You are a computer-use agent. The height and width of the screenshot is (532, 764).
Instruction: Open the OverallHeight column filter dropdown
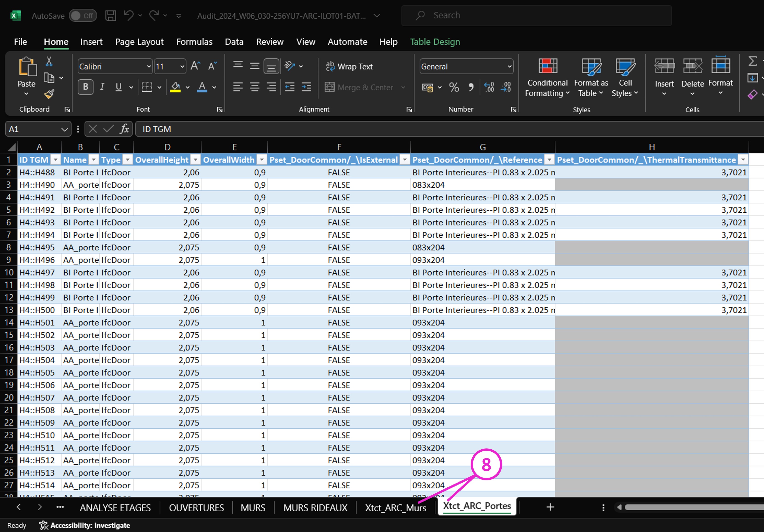click(196, 160)
